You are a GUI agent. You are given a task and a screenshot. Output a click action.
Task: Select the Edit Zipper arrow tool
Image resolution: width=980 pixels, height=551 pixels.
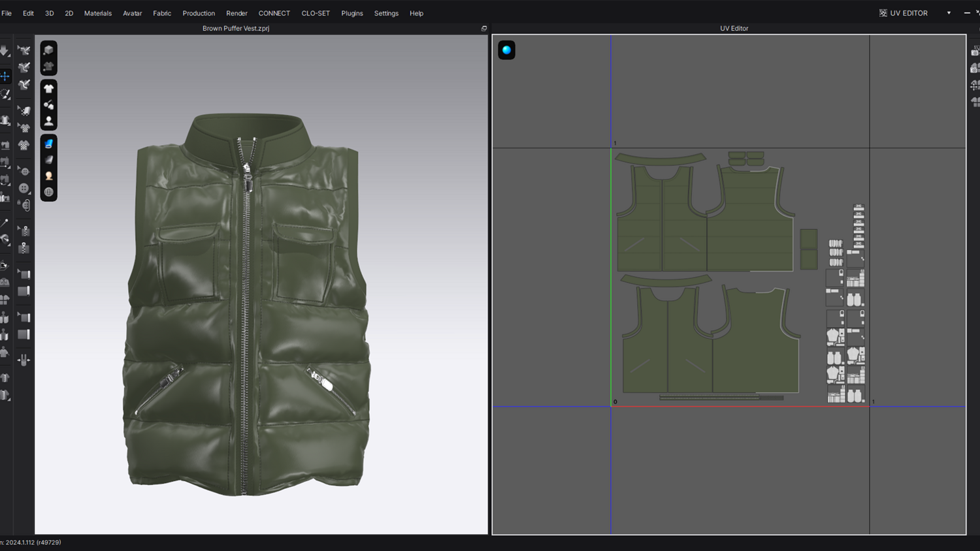[24, 230]
